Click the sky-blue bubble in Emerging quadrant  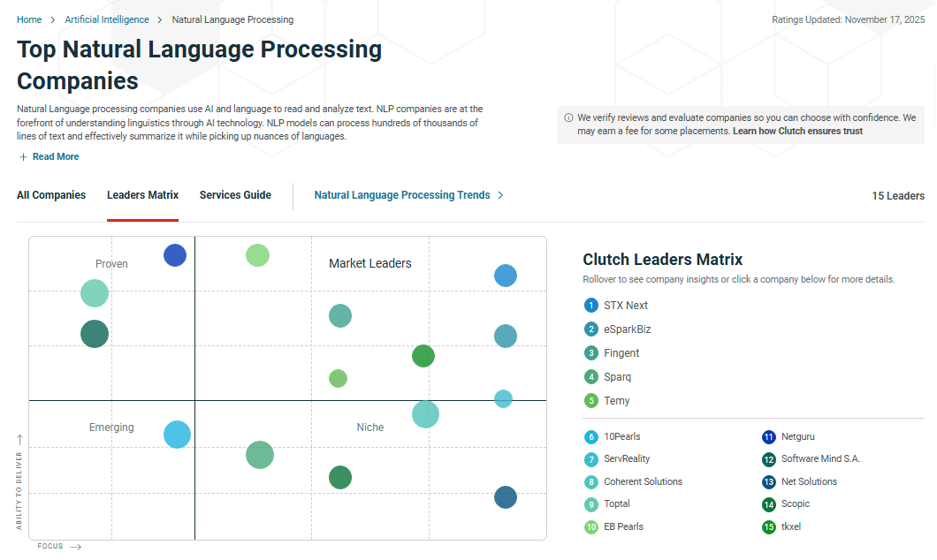[x=178, y=435]
